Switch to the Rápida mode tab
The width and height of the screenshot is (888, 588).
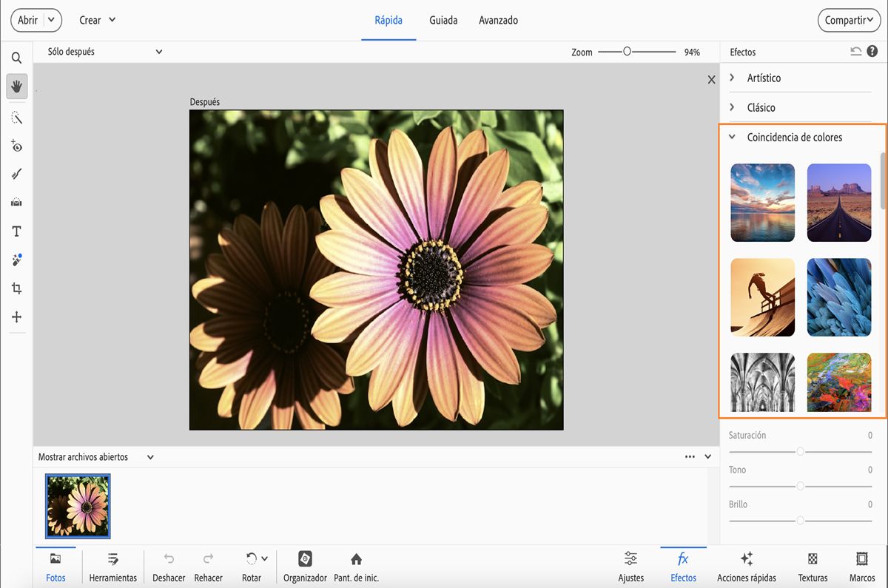point(388,20)
